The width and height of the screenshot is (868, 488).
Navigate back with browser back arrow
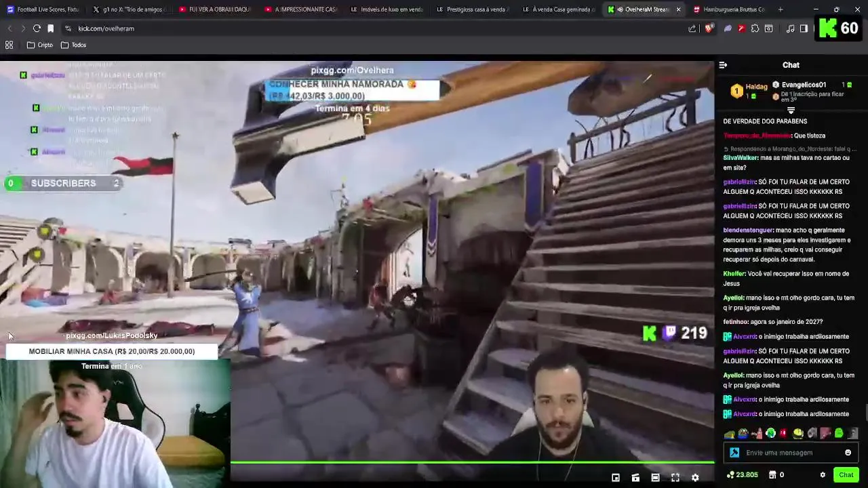tap(9, 28)
